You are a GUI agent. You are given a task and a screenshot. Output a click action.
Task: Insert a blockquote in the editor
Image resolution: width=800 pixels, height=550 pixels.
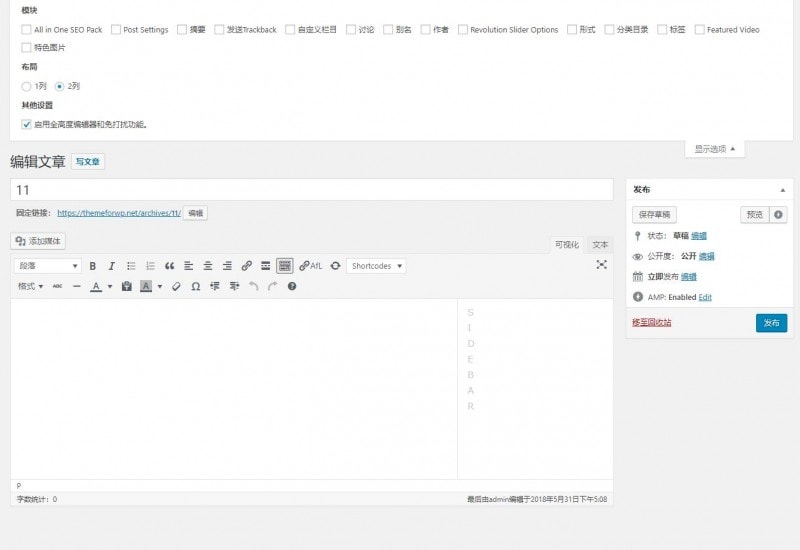coord(169,266)
